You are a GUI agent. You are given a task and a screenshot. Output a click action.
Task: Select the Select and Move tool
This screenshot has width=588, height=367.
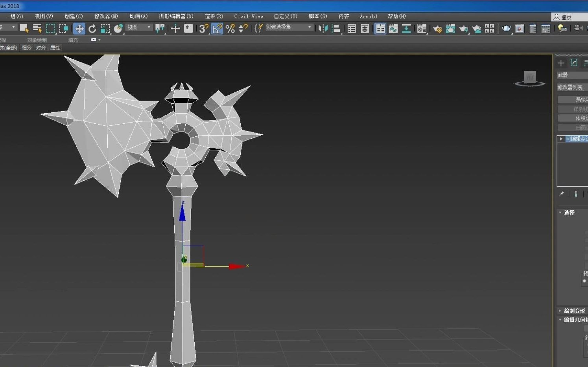click(x=79, y=28)
